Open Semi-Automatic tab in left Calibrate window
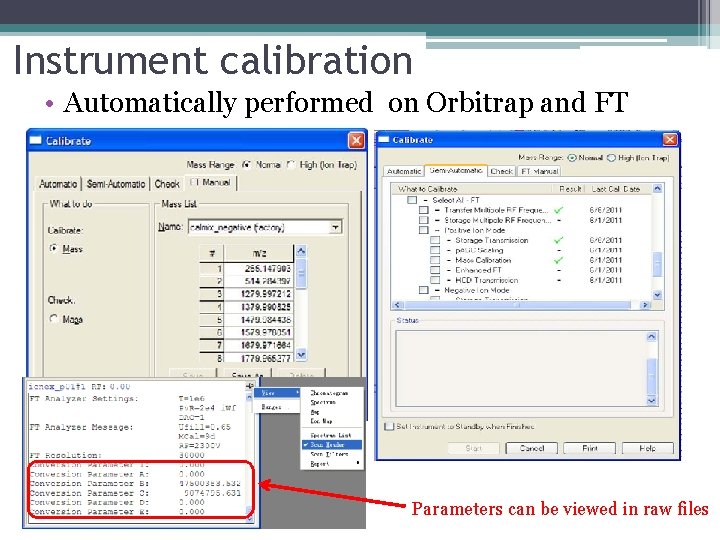 point(116,184)
